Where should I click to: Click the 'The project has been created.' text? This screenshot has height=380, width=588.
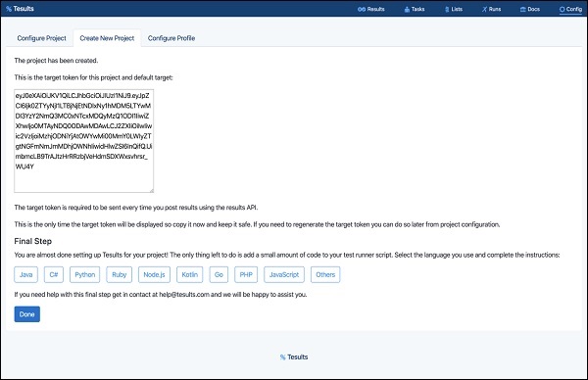coord(56,61)
